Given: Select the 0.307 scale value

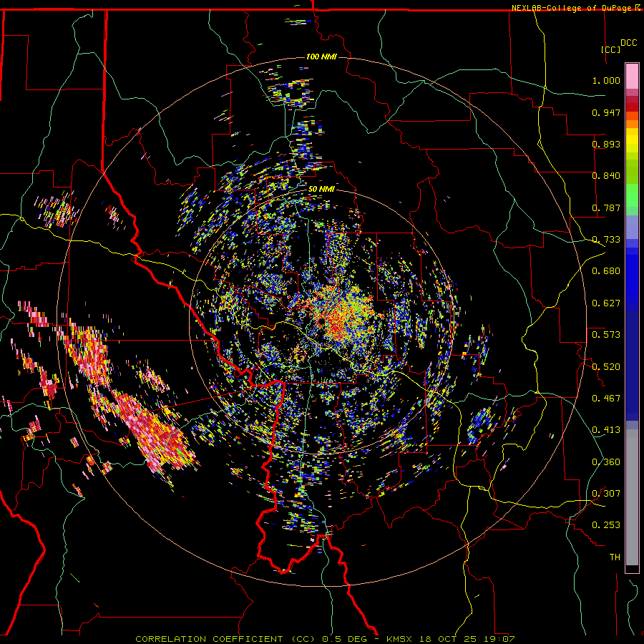Looking at the screenshot, I should click(606, 494).
